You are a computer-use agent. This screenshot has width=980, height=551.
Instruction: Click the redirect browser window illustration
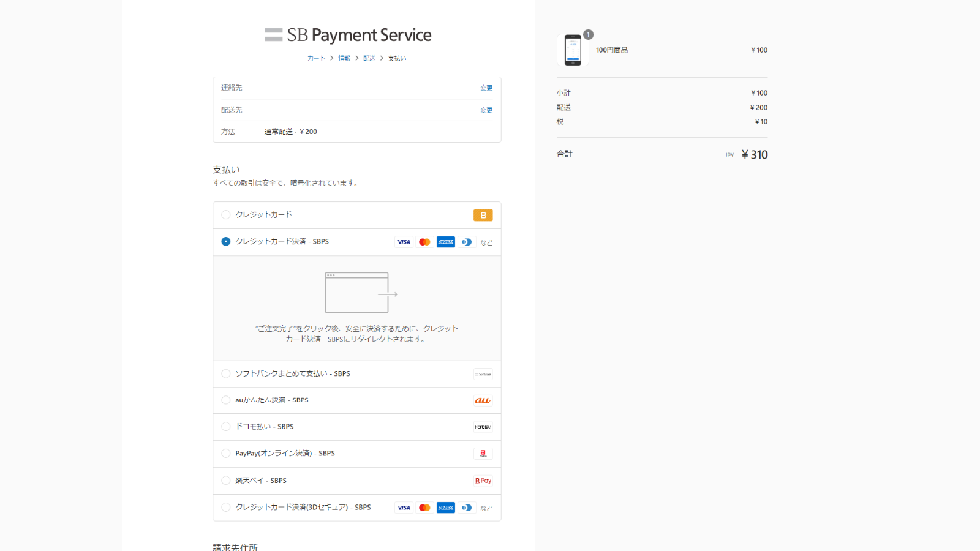[361, 293]
